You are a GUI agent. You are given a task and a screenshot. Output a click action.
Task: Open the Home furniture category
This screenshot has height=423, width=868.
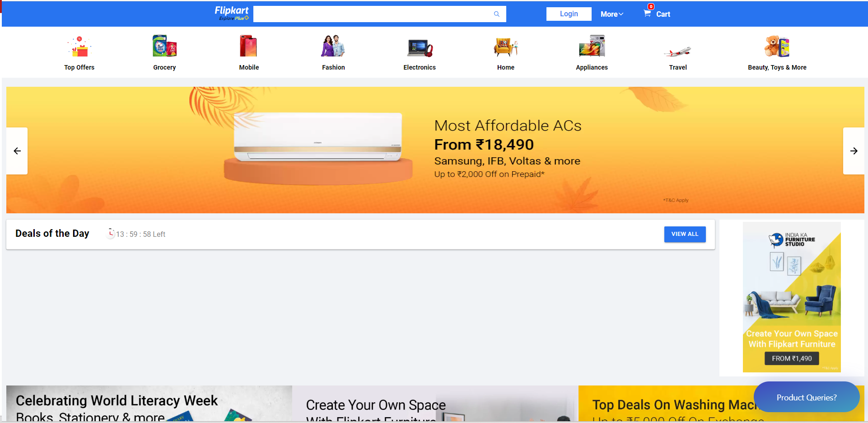(505, 47)
